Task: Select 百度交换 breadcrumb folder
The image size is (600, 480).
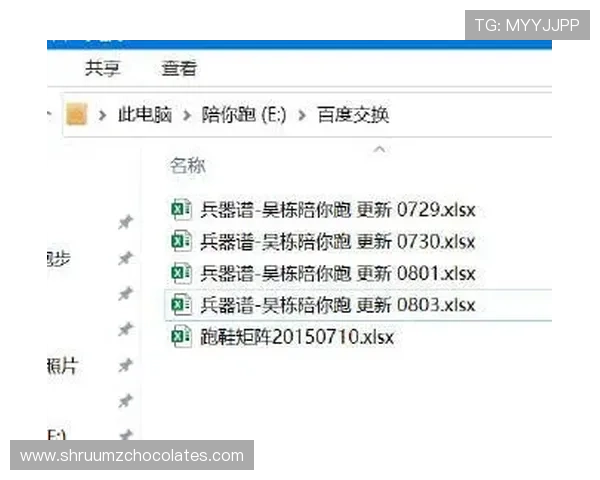Action: [353, 115]
